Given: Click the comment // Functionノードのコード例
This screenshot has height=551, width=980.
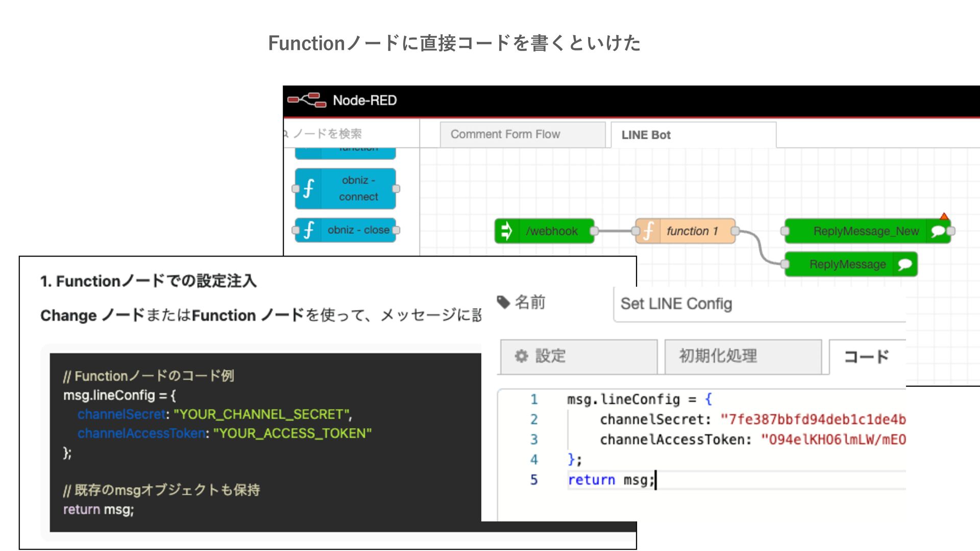Looking at the screenshot, I should tap(149, 376).
